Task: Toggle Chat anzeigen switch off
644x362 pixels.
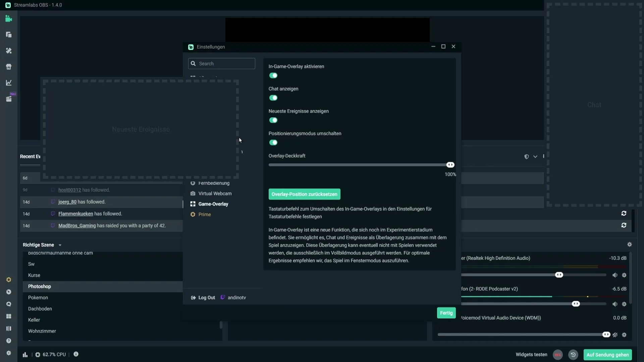Action: coord(273,98)
